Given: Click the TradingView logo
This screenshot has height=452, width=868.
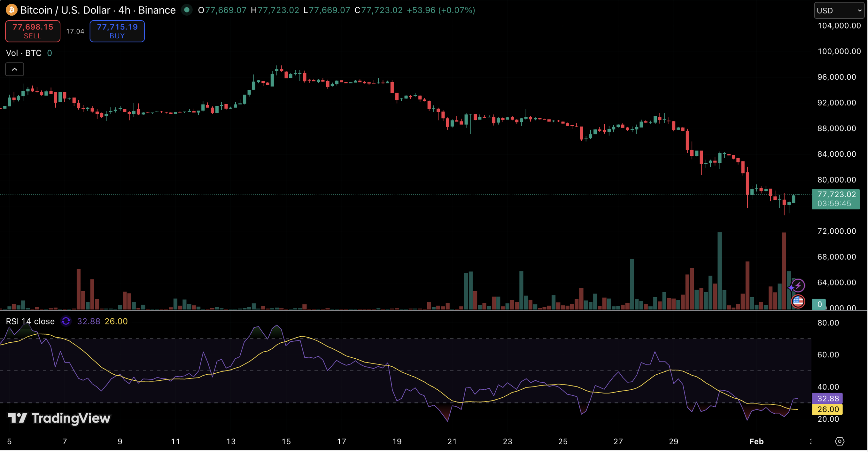Looking at the screenshot, I should tap(59, 418).
